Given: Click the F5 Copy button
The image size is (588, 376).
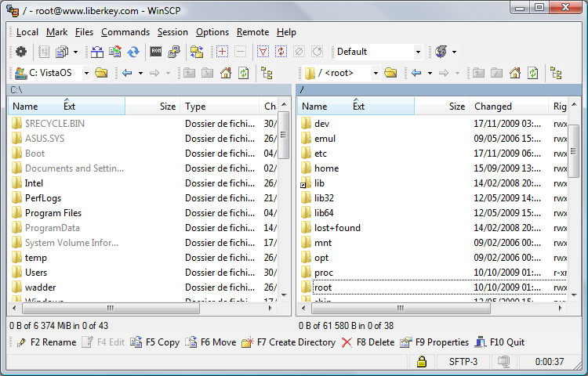Looking at the screenshot, I should coord(155,342).
